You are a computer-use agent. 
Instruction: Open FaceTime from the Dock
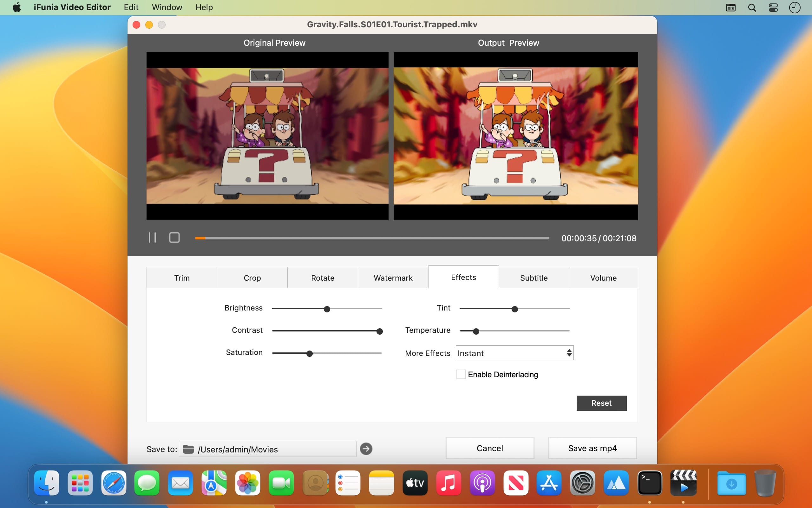(281, 483)
